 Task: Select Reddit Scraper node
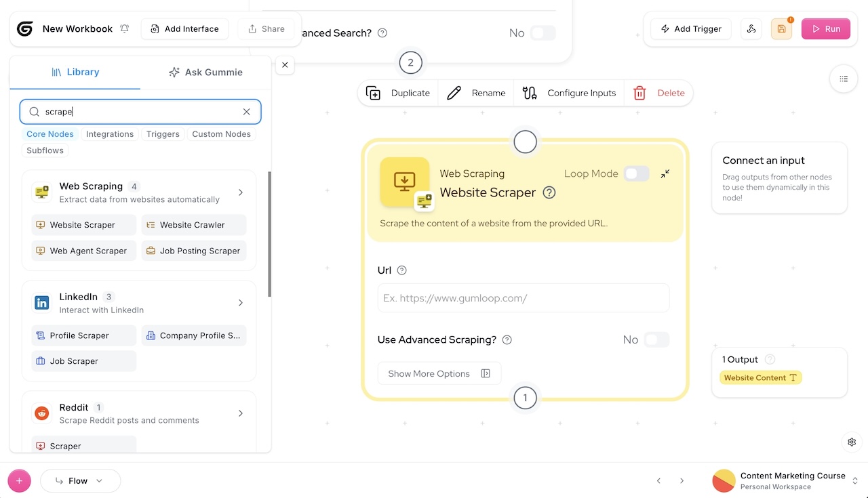(x=84, y=446)
